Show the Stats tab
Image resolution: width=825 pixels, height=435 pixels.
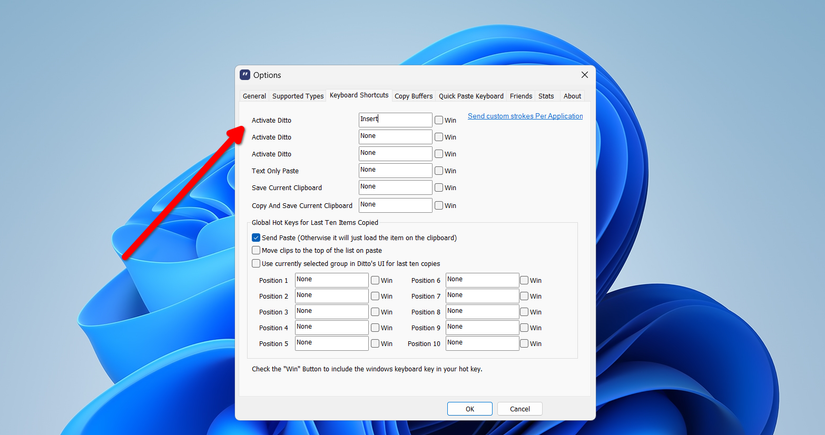pos(546,96)
